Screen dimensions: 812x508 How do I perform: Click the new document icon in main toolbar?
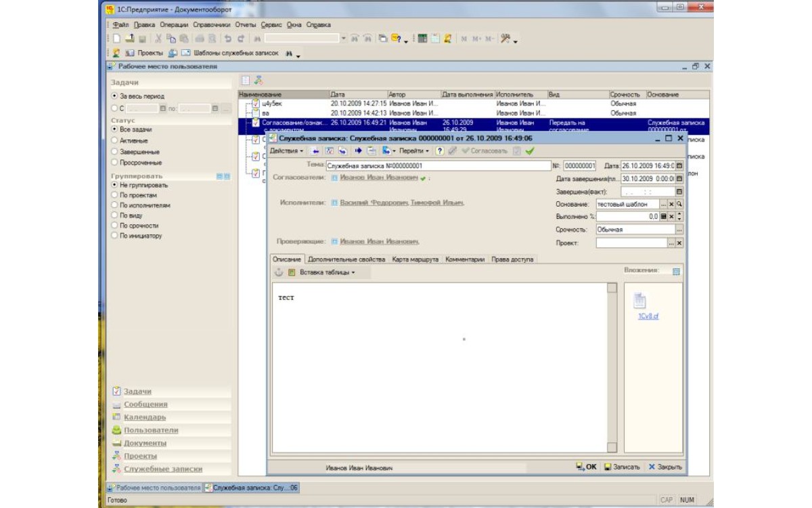point(116,39)
